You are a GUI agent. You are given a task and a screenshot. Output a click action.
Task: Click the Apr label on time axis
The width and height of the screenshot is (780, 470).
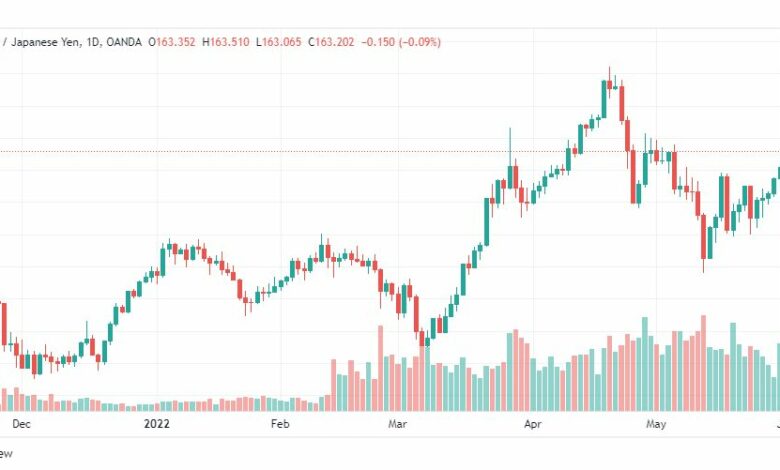coord(533,424)
